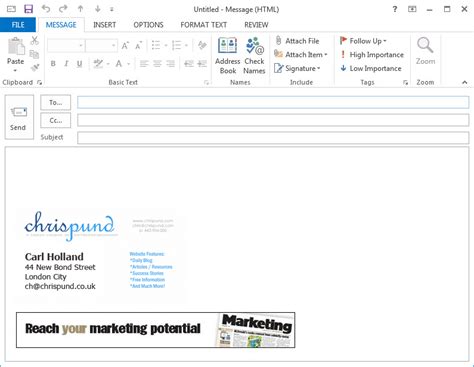Open Basic Text dialog launcher
Image resolution: width=474 pixels, height=367 pixels.
(x=206, y=82)
